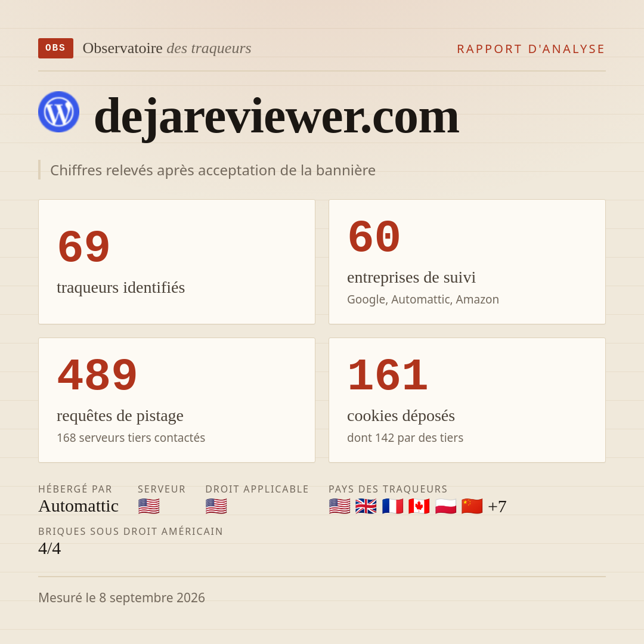
Task: Click the red OBS logo badge
Action: coord(56,48)
